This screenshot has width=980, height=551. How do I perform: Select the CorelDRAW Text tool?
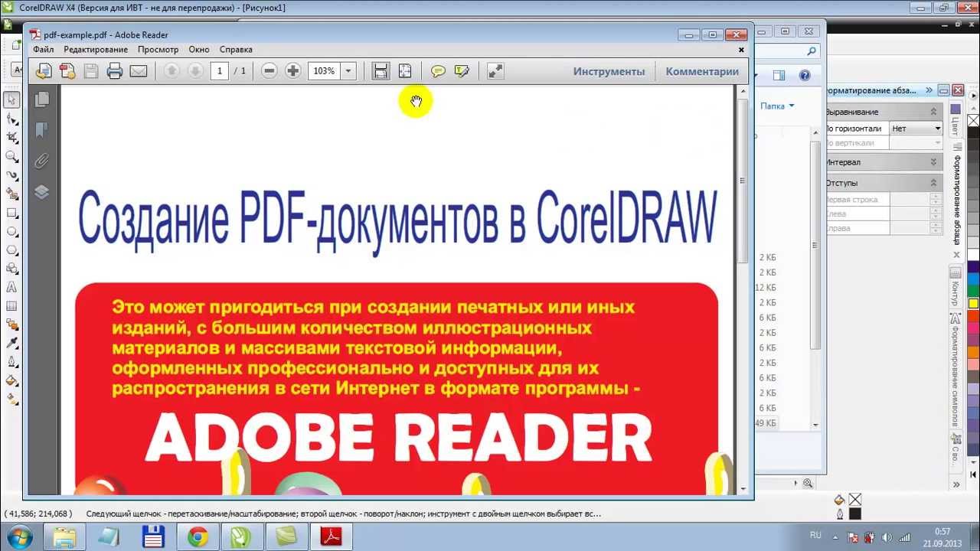(11, 288)
